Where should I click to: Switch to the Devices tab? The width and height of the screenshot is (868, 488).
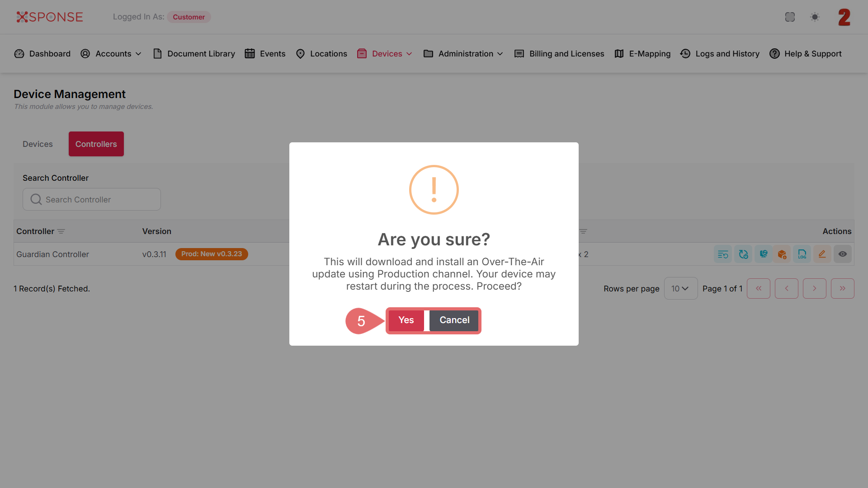coord(38,144)
